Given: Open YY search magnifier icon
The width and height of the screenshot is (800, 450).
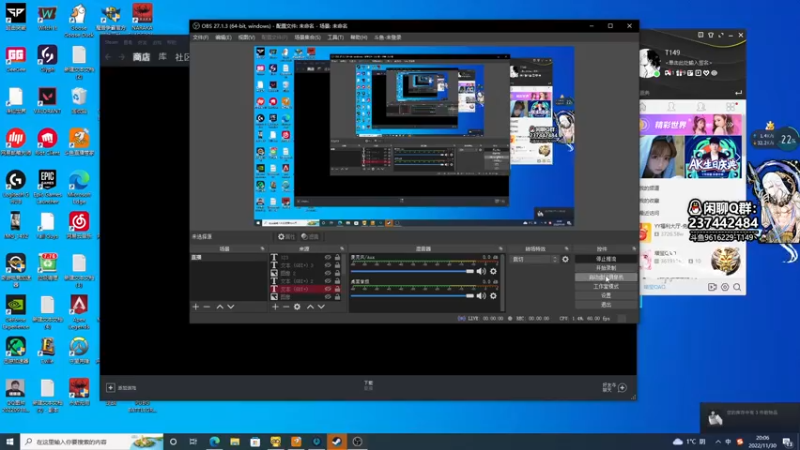Looking at the screenshot, I should coord(737,287).
